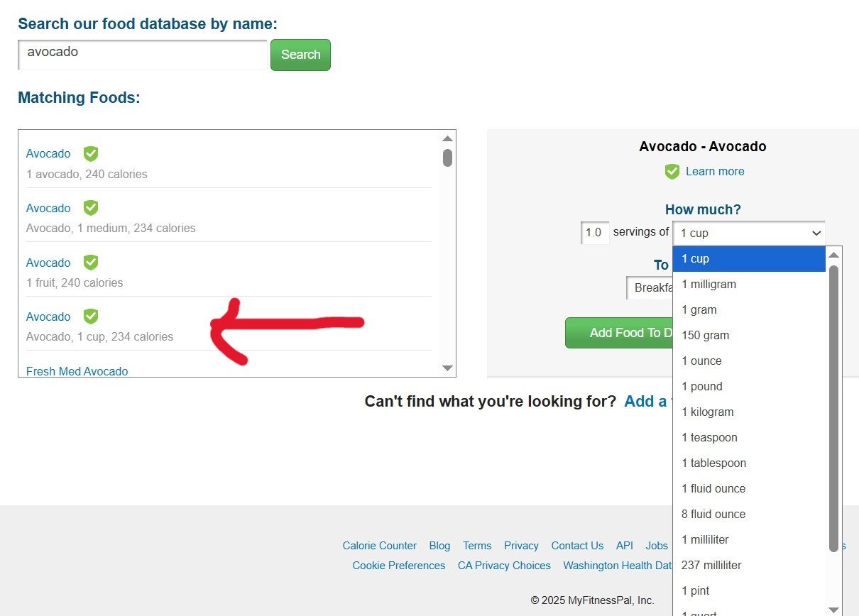The image size is (859, 616).
Task: Pick 237 milliliter serving option
Action: point(749,565)
